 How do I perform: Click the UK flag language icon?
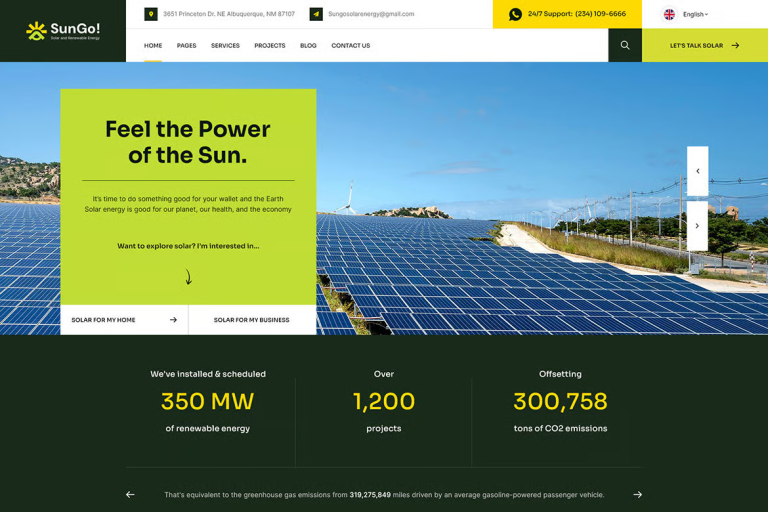(x=669, y=14)
